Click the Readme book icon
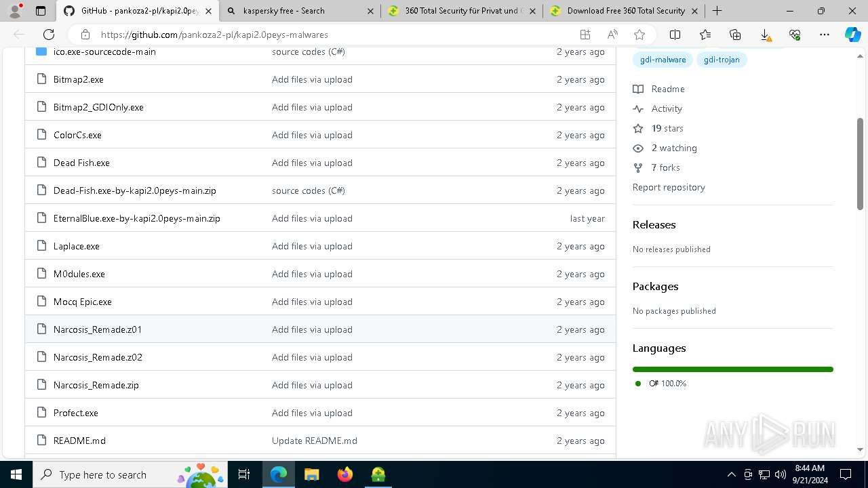 (638, 89)
